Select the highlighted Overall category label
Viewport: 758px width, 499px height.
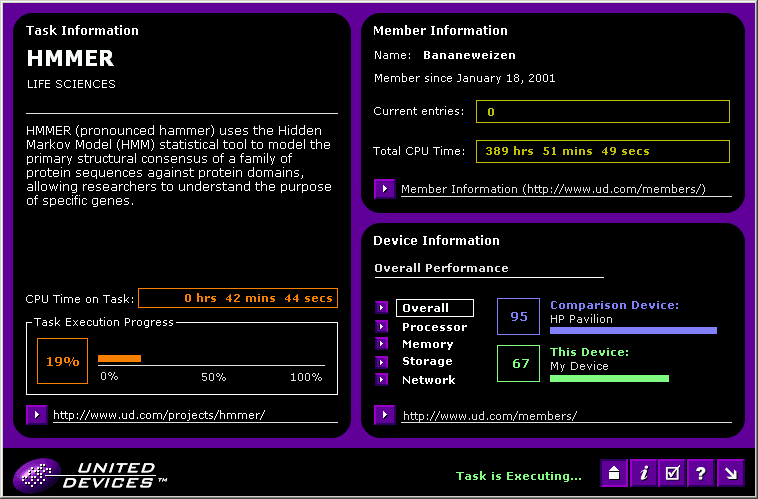435,308
